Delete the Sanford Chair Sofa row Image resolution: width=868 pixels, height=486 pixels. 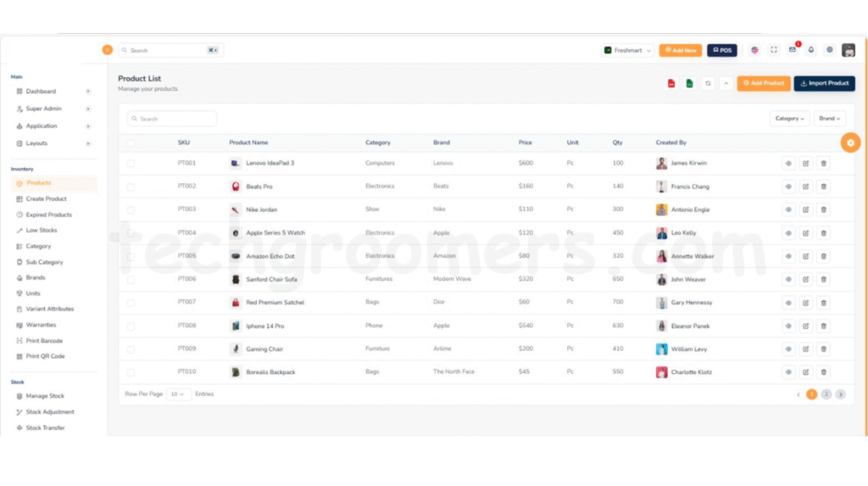[823, 280]
